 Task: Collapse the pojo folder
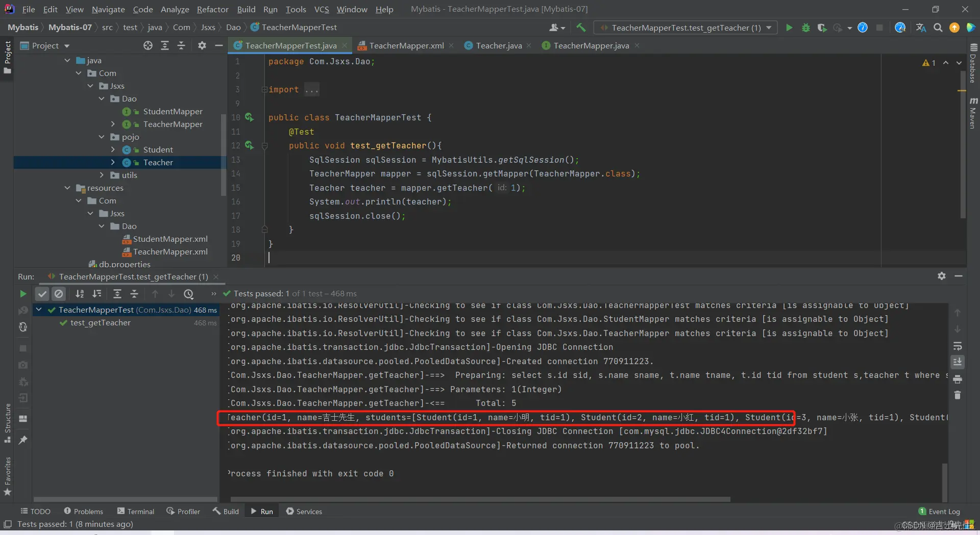[x=102, y=137]
